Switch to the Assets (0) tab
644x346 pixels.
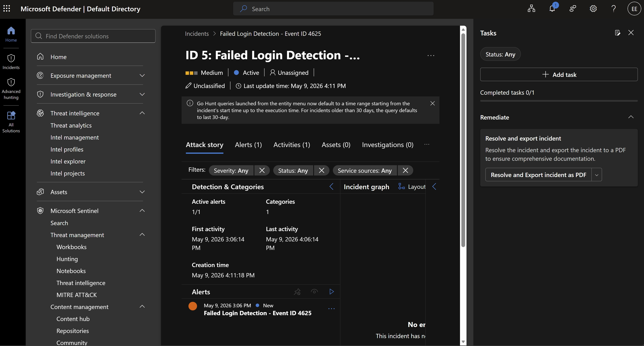[x=336, y=145]
